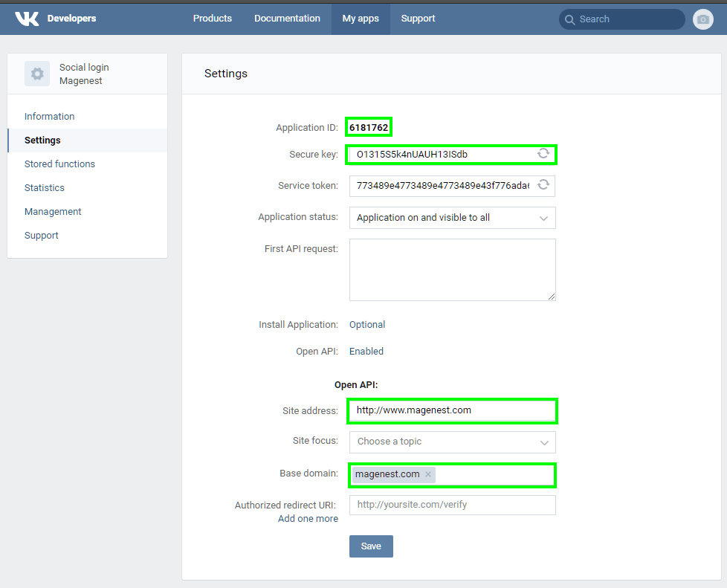Expand the Site focus topic dropdown
Viewport: 727px width, 588px height.
[452, 442]
